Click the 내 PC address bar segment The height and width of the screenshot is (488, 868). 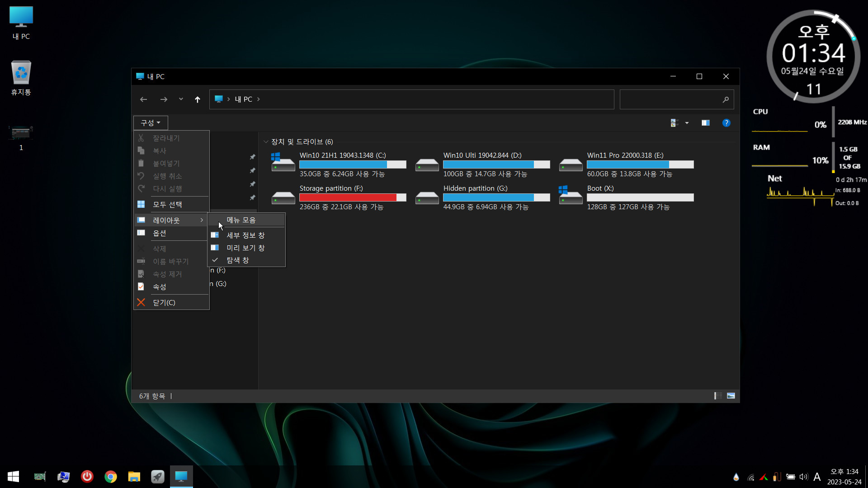pos(244,99)
